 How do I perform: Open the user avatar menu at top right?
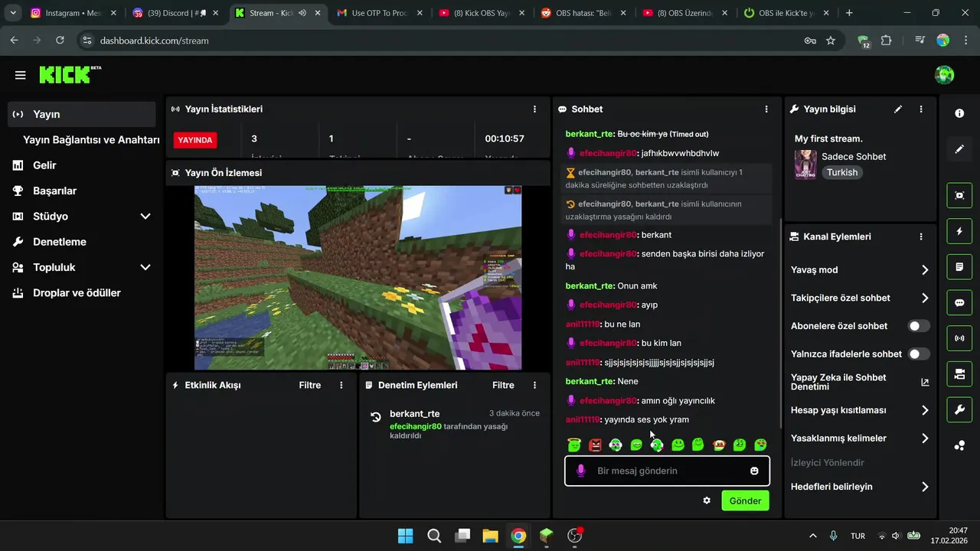[x=944, y=75]
